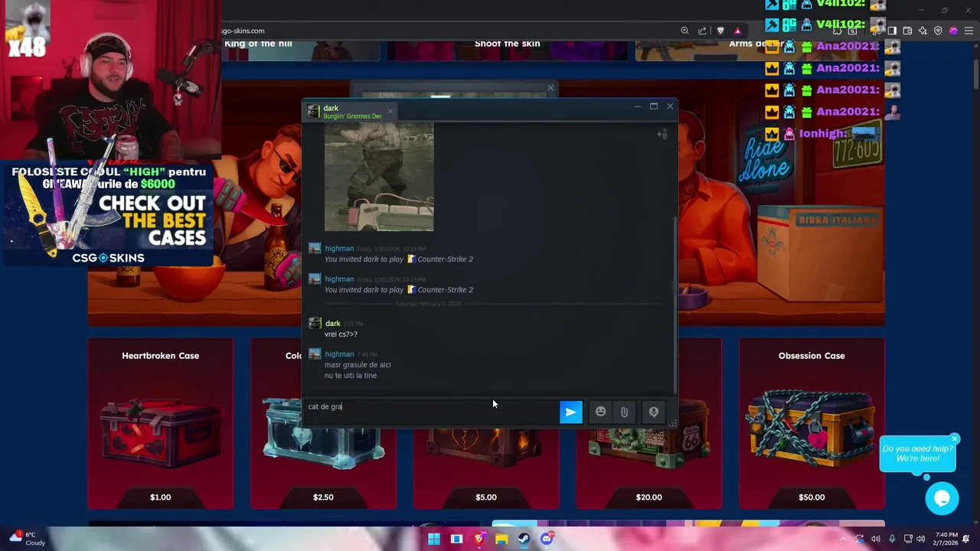Open the Brave browser taskbar icon

[x=479, y=539]
